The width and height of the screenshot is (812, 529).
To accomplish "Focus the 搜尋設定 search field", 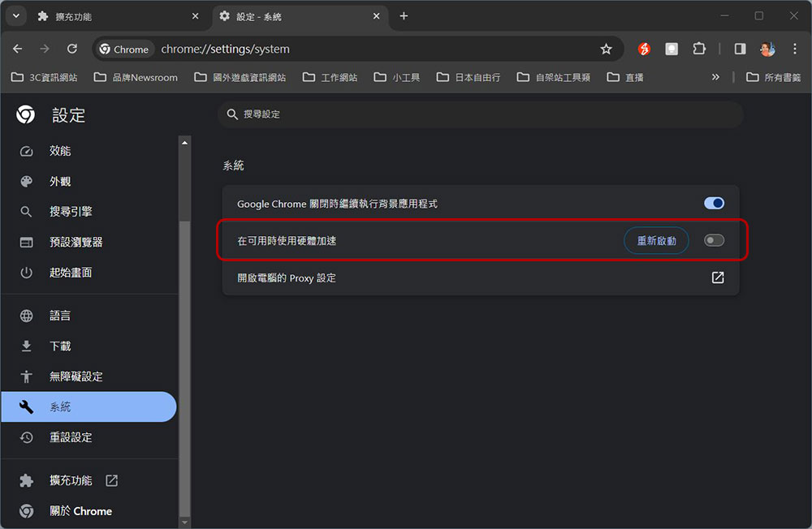I will pos(480,114).
